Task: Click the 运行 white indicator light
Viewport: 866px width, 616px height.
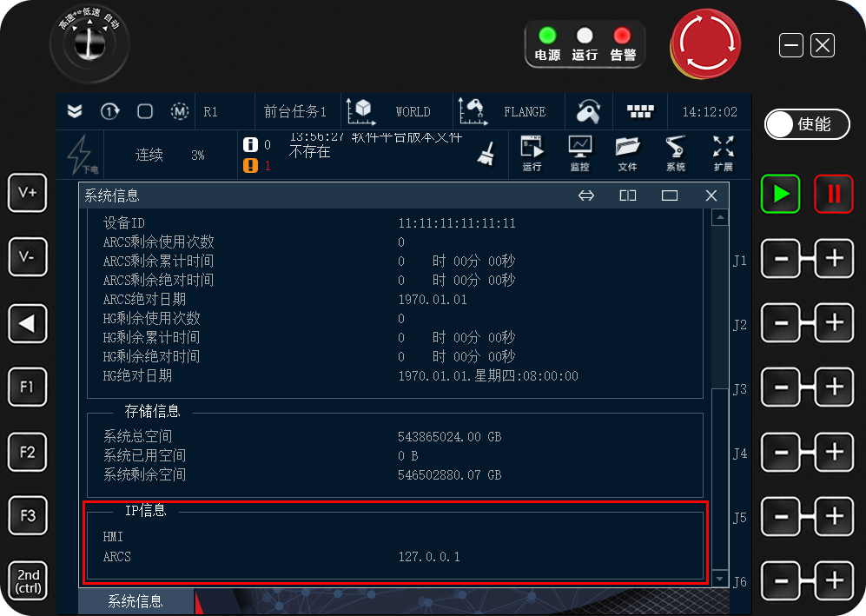Action: pyautogui.click(x=585, y=36)
